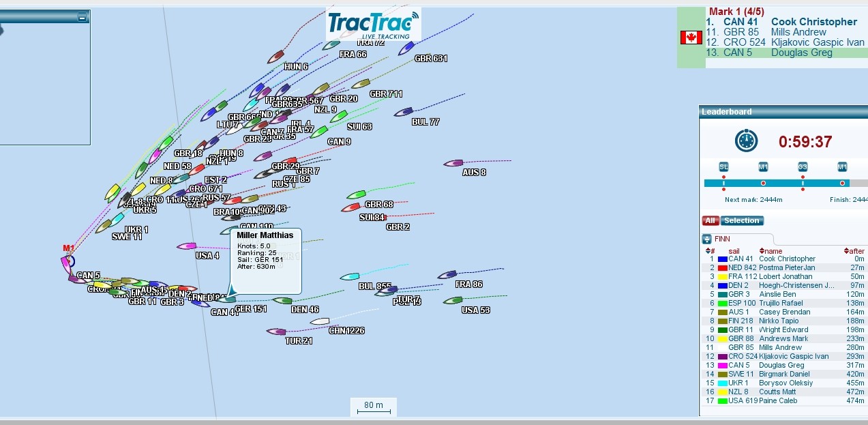Select Andrews Mark leaderboard row
The image size is (868, 425).
click(x=783, y=339)
